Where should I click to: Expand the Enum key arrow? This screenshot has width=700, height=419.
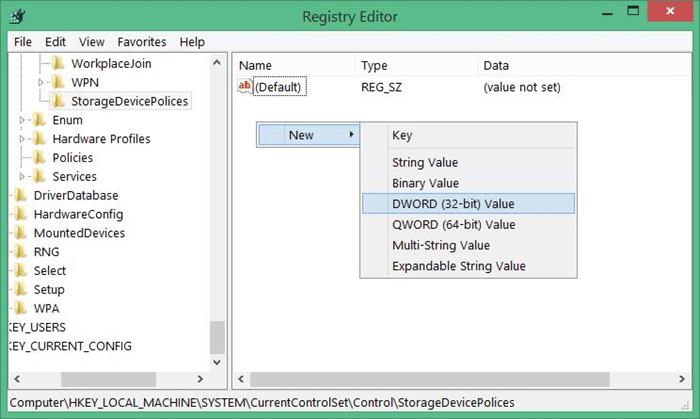click(x=23, y=120)
